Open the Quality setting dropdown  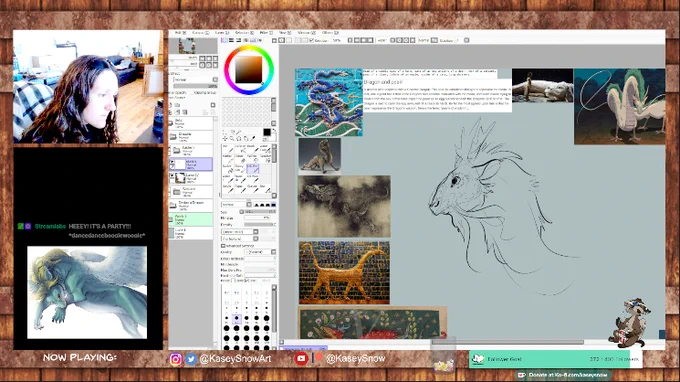(x=260, y=252)
